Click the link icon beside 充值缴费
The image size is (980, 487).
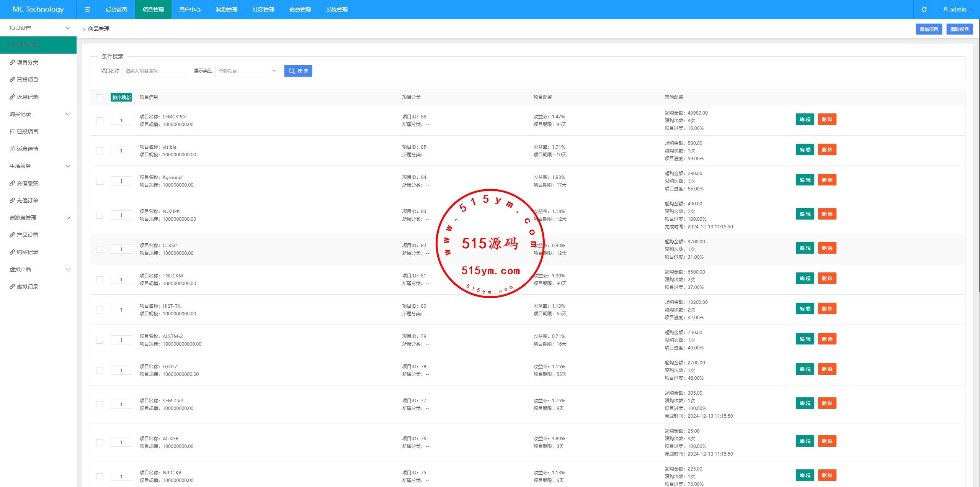(12, 183)
